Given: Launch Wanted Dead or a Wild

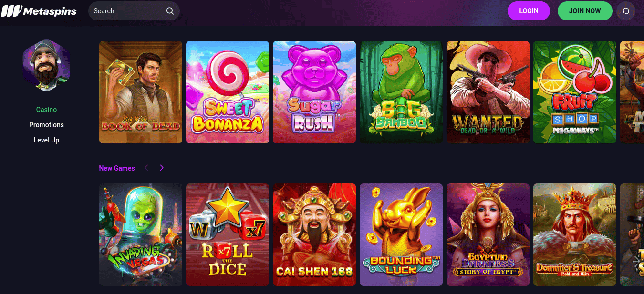Looking at the screenshot, I should (488, 92).
